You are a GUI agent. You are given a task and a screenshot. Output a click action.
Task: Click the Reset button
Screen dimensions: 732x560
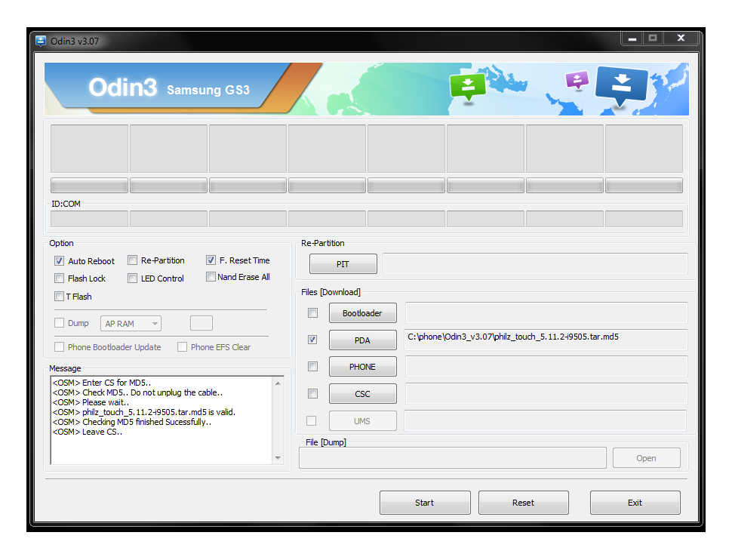[523, 503]
